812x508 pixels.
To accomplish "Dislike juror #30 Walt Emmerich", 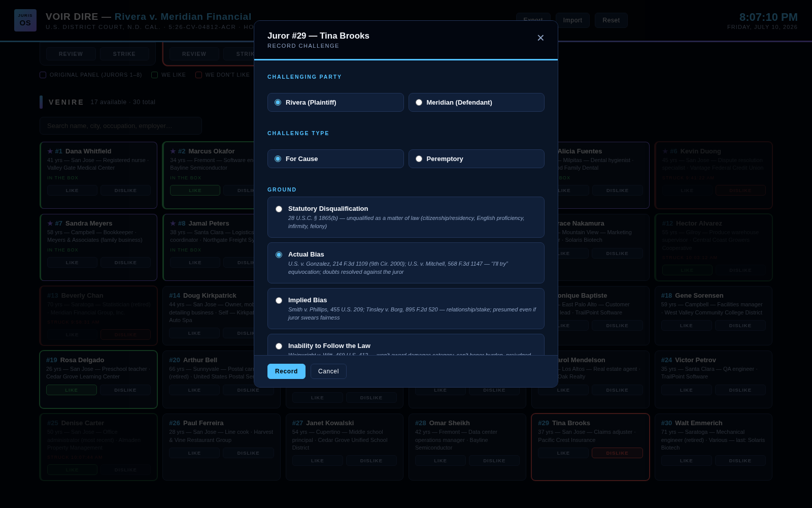I will pyautogui.click(x=740, y=461).
